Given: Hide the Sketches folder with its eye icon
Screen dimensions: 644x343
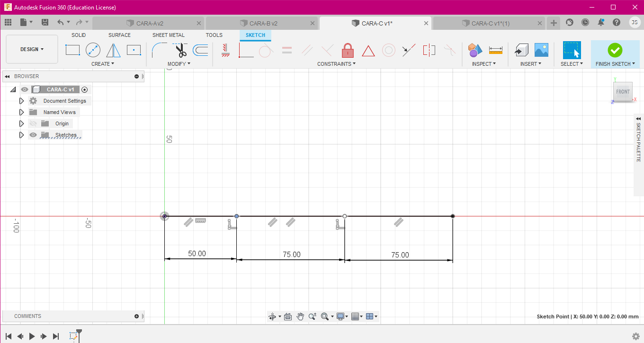Looking at the screenshot, I should click(x=33, y=135).
